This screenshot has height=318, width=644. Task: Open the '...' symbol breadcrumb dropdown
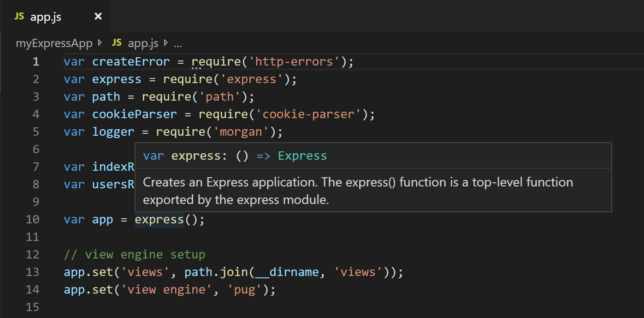click(177, 43)
